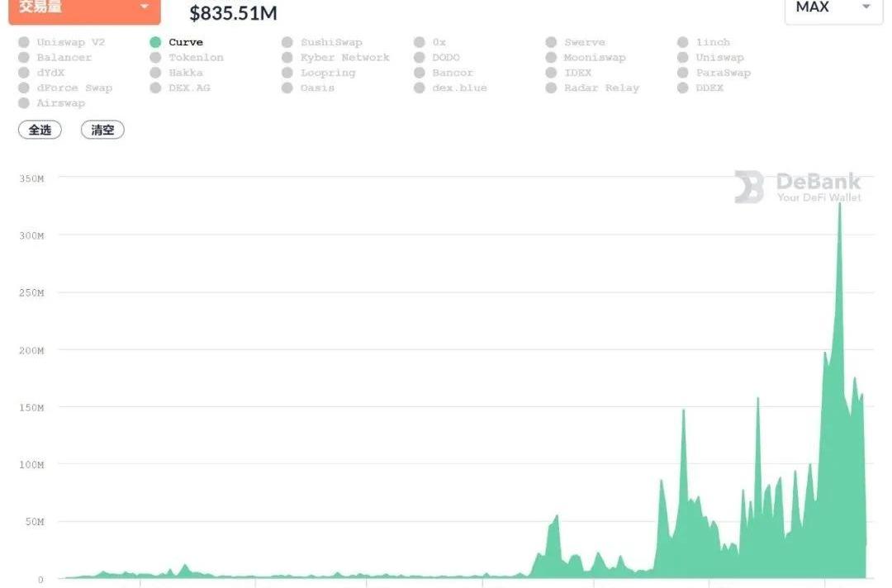Select the Mooniswap legend label
Screen dimensions: 892x588
(594, 58)
